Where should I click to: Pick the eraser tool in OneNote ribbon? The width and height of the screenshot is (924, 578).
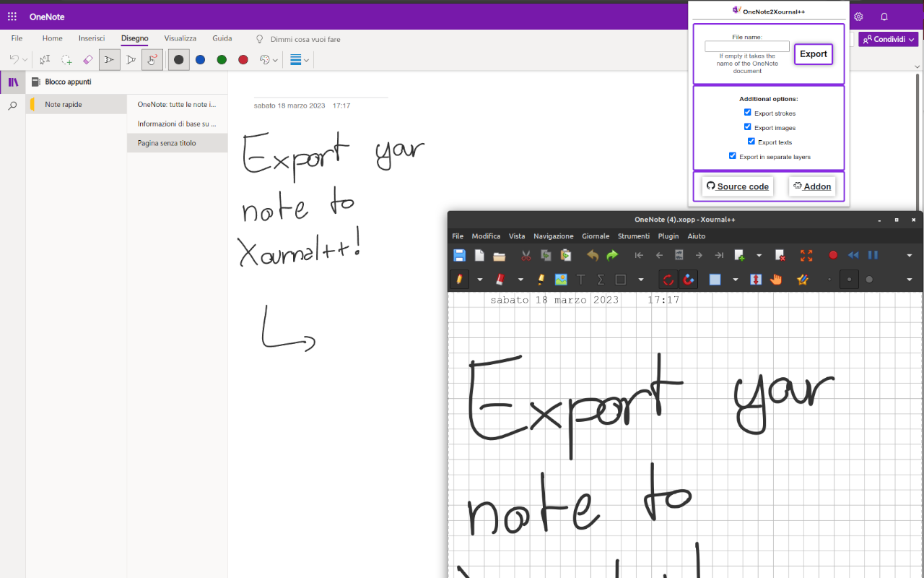(88, 60)
